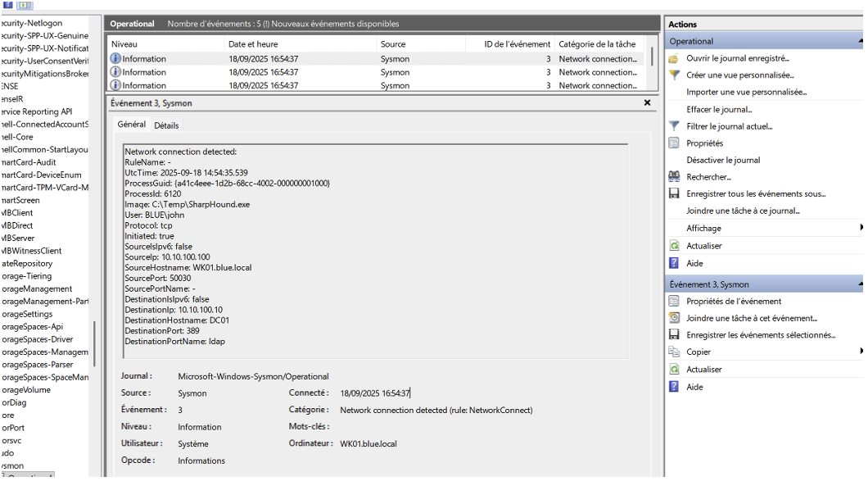Screen dimensions: 868x495
Task: Select the SMBClient log in tree
Action: point(18,213)
